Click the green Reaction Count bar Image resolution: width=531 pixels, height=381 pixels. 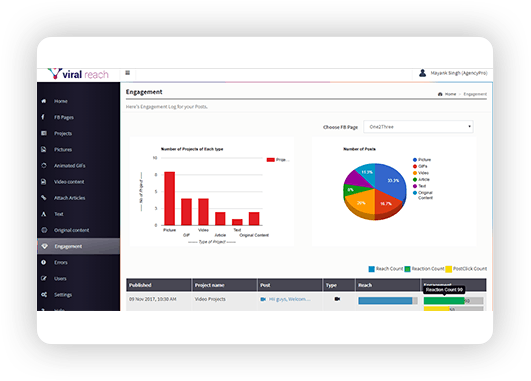[x=444, y=301]
